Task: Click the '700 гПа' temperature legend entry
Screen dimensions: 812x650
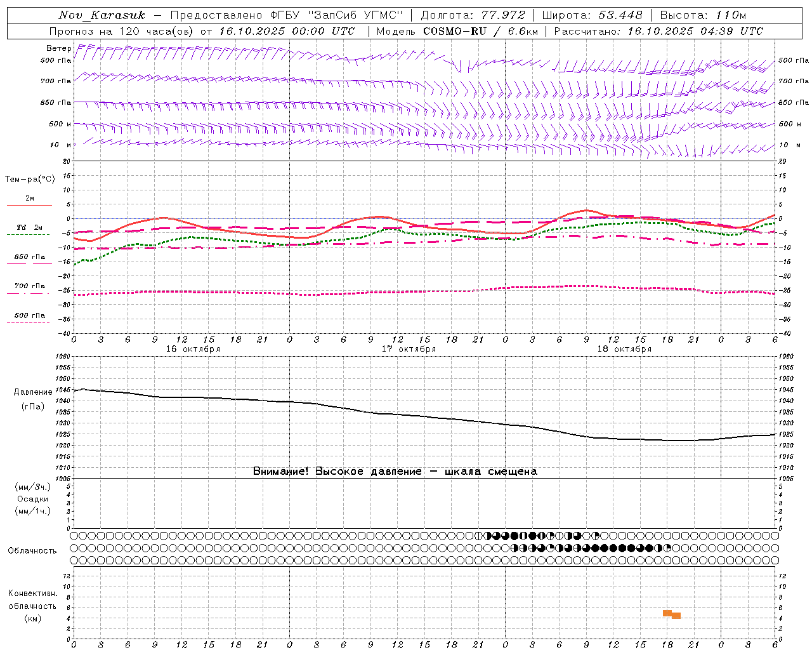Action: click(x=30, y=286)
